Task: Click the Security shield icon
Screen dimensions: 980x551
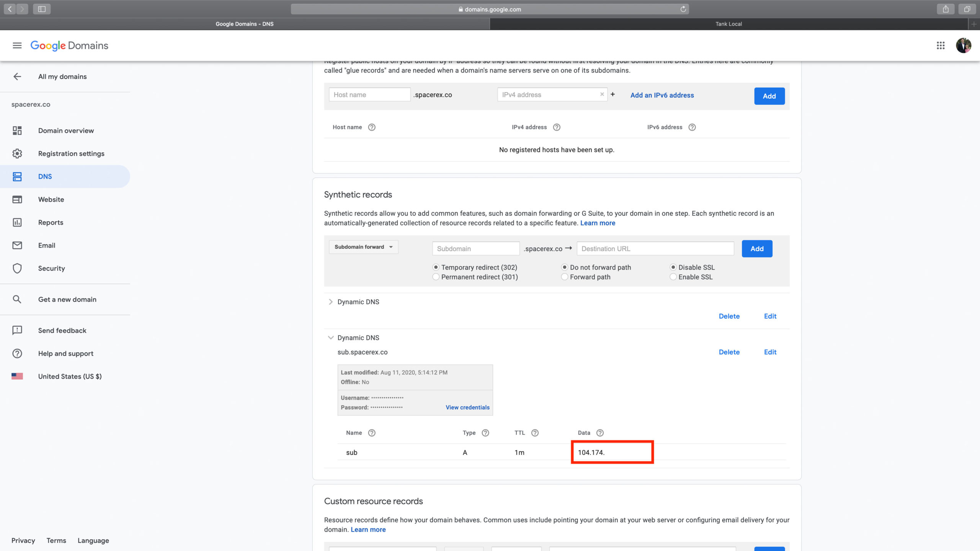Action: pyautogui.click(x=17, y=268)
